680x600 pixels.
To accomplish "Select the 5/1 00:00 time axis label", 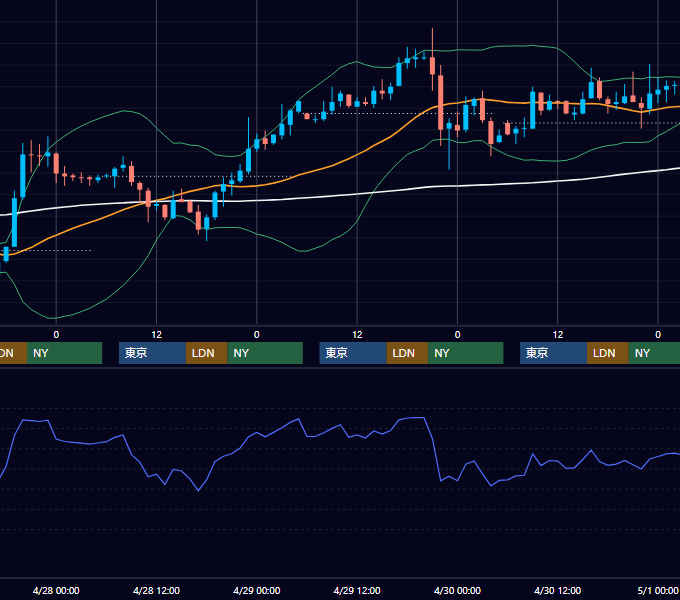I will 657,590.
